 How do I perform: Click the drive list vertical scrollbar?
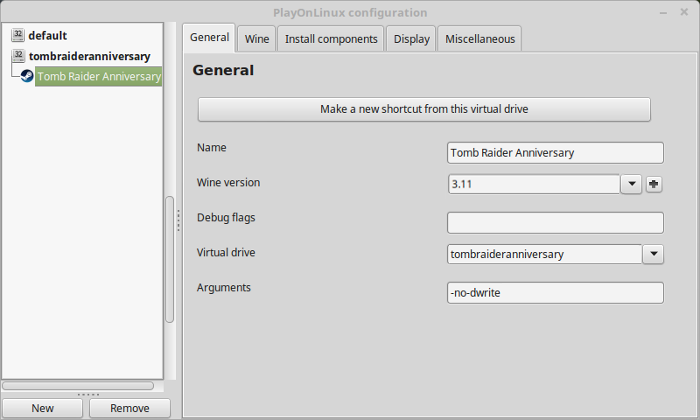click(170, 259)
